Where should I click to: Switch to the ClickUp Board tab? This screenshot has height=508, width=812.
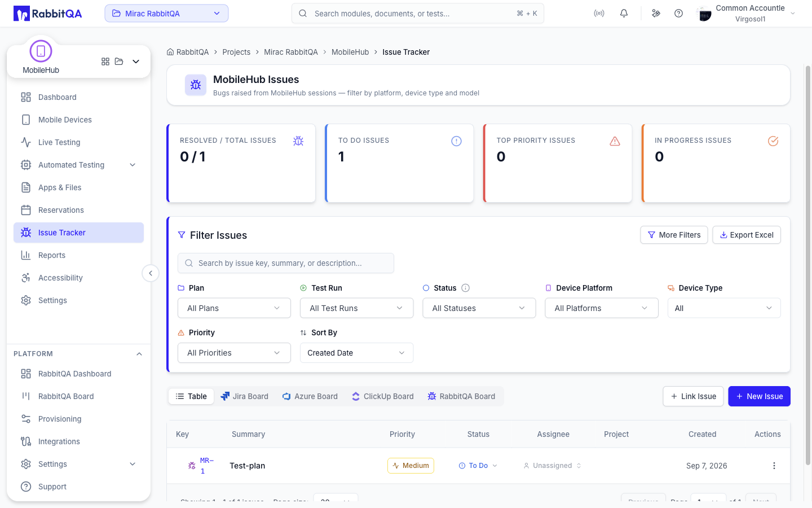coord(382,396)
